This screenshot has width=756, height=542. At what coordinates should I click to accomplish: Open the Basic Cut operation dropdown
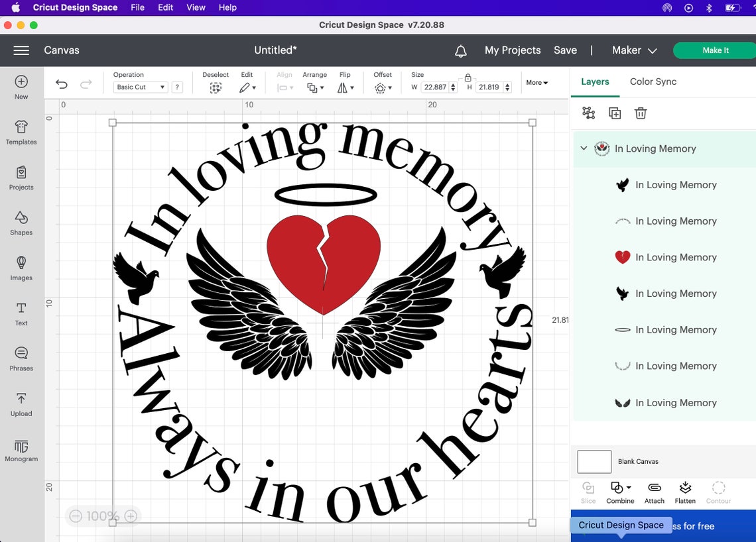(x=139, y=87)
